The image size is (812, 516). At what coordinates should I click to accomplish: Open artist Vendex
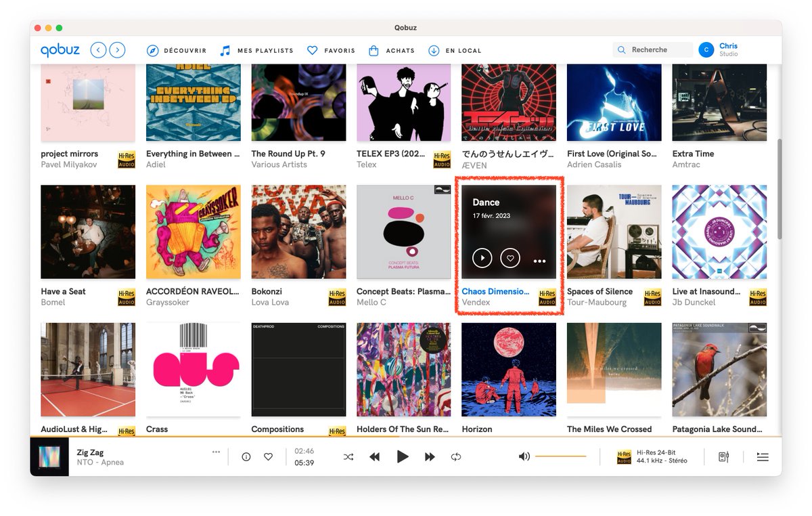[476, 303]
